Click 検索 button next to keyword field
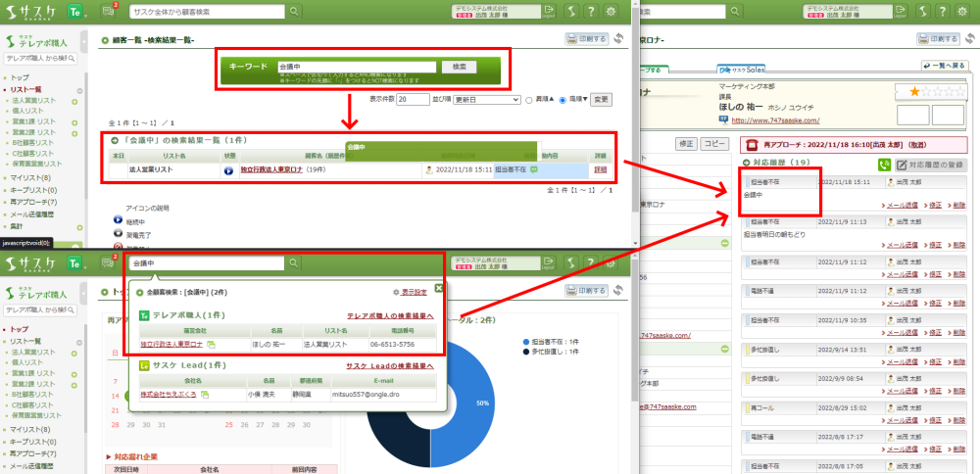The image size is (980, 474). coord(460,67)
